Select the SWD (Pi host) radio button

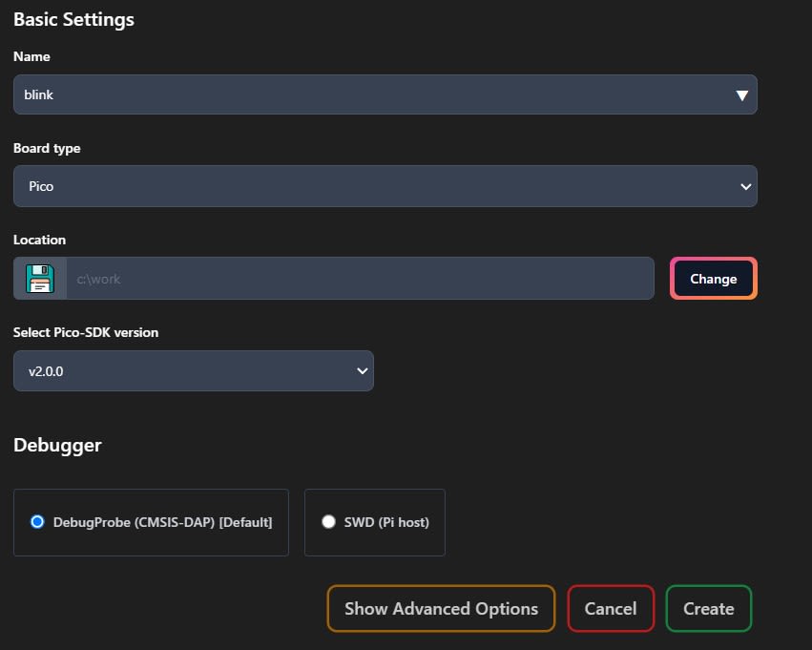point(328,521)
